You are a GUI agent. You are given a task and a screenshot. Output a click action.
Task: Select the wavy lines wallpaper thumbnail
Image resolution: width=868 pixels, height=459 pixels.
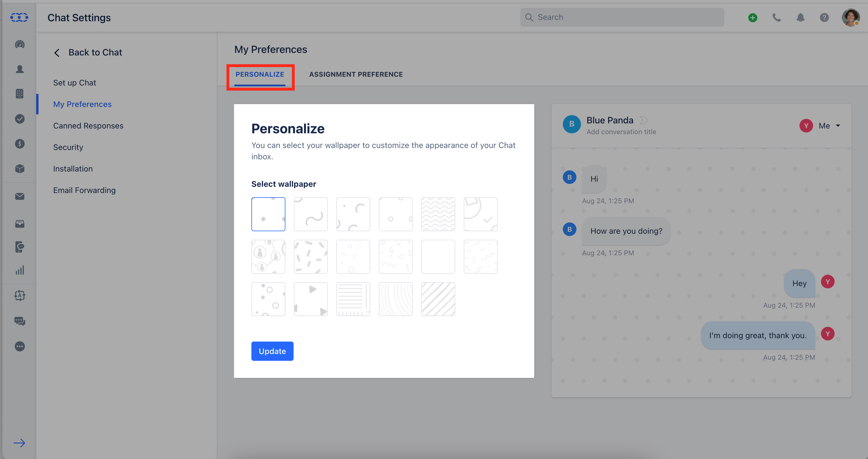438,214
